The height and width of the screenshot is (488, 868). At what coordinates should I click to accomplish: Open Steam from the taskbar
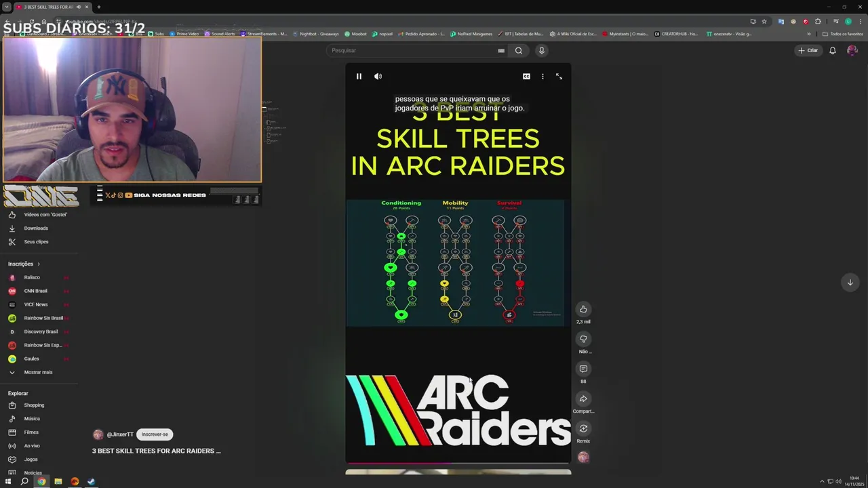pyautogui.click(x=91, y=482)
